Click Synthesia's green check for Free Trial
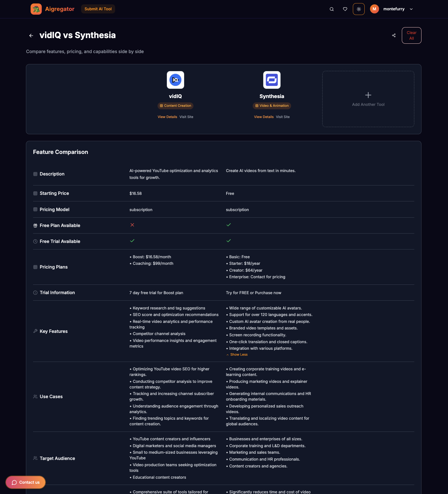This screenshot has height=494, width=448. 229,241
